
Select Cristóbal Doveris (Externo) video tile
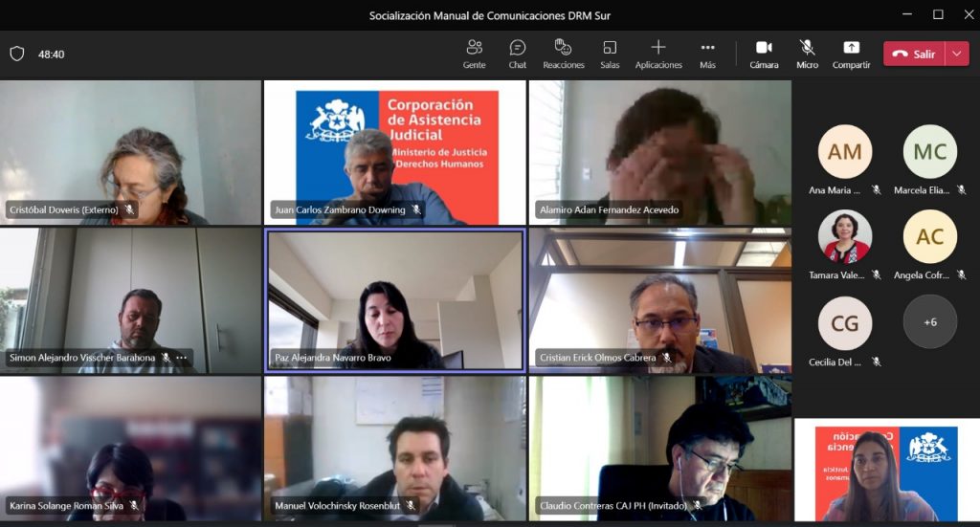(130, 152)
